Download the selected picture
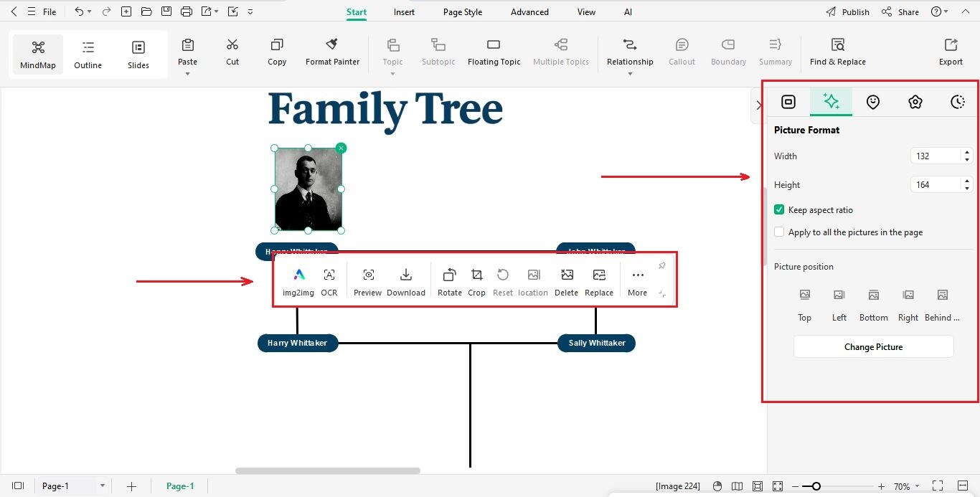Screen dimensions: 980x497 [406, 282]
